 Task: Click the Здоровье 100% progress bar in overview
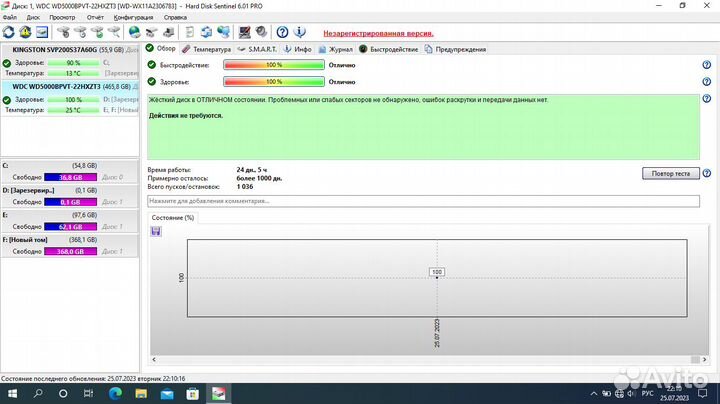point(274,82)
